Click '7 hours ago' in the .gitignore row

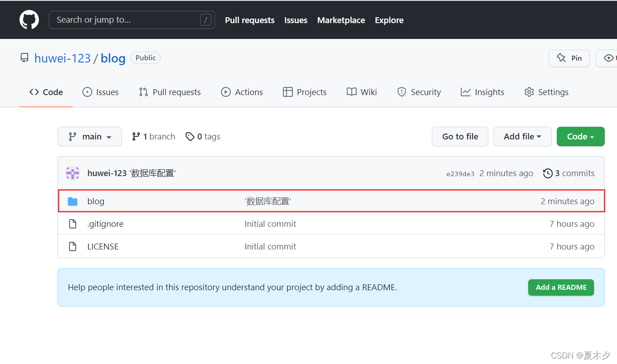(572, 224)
